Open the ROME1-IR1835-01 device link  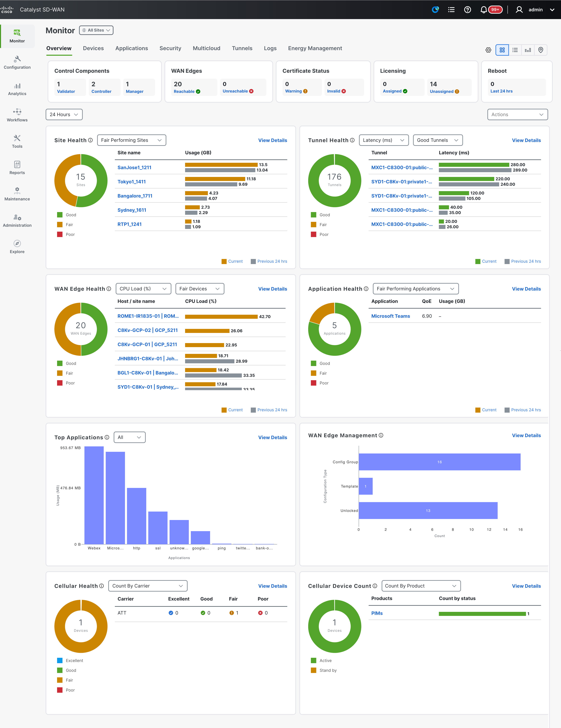coord(148,316)
